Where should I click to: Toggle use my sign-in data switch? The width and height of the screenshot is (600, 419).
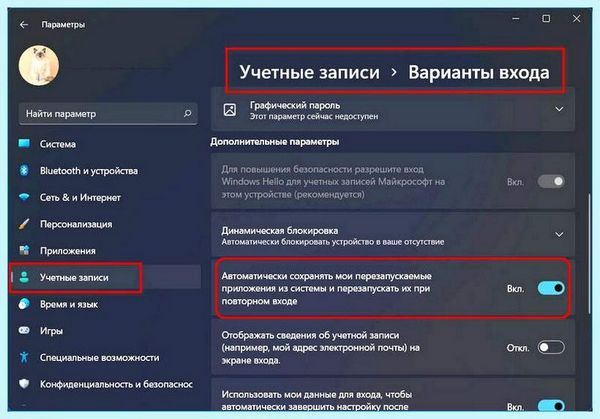point(551,406)
